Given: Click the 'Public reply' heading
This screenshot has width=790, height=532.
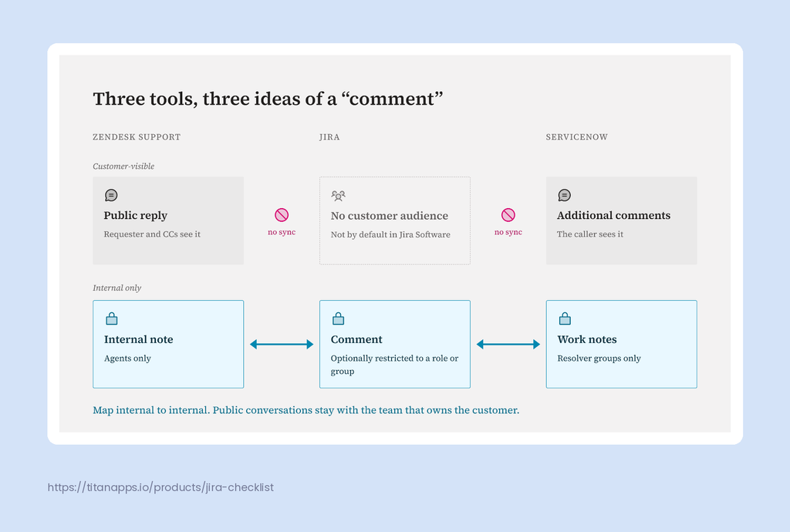Looking at the screenshot, I should point(136,215).
